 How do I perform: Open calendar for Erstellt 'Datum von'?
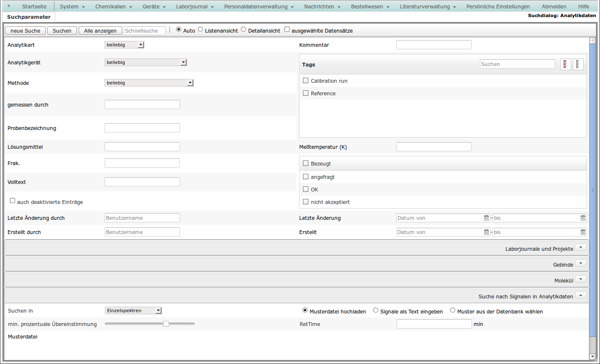[x=486, y=232]
